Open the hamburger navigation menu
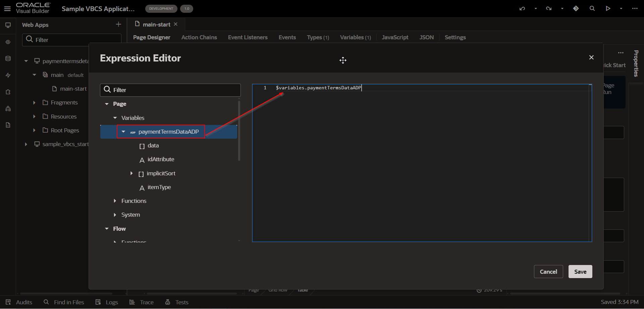The image size is (644, 309). click(7, 9)
